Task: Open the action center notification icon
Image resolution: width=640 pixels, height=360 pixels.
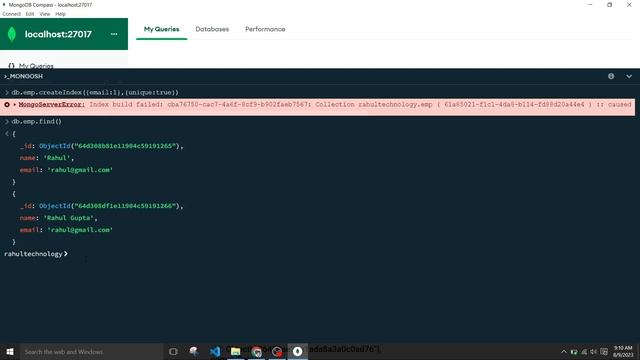Action: [604, 352]
